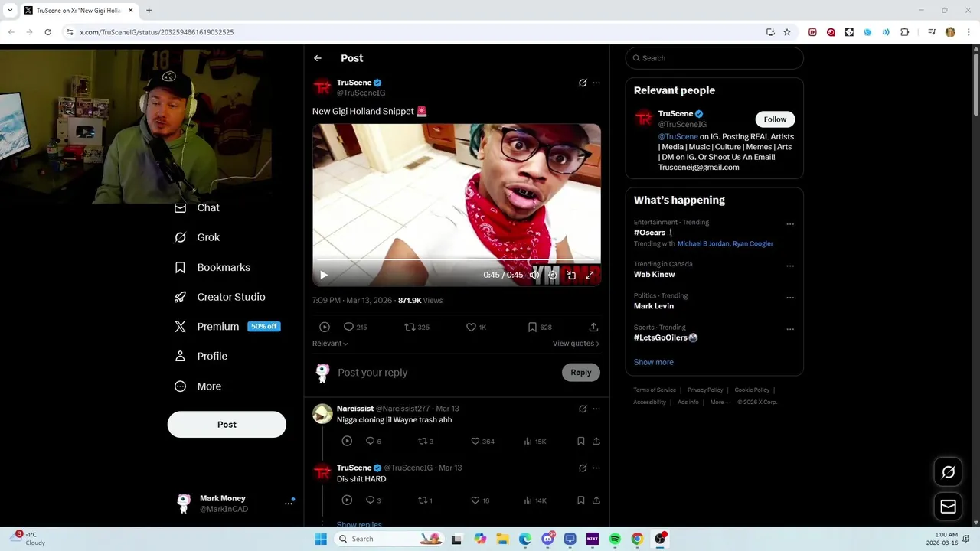Submit with the gray Reply button
The image size is (980, 551).
(x=581, y=373)
